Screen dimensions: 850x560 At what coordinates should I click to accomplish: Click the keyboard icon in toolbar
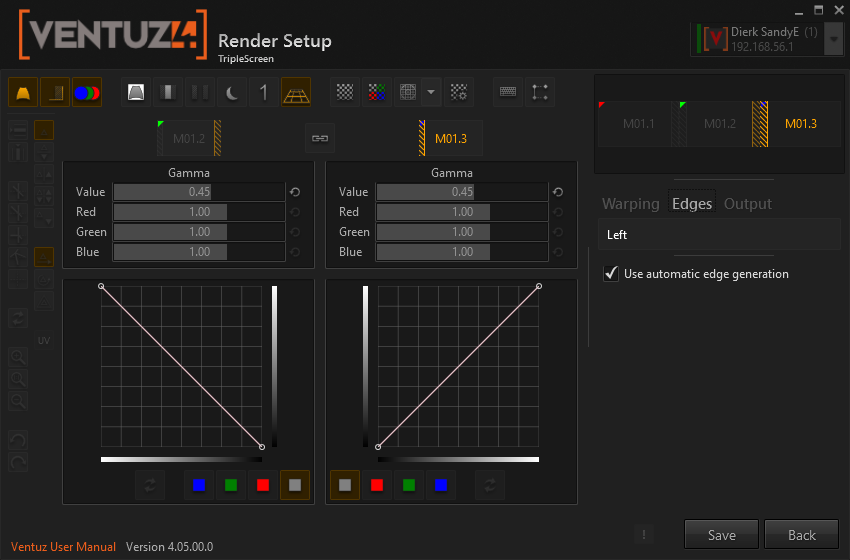click(x=508, y=93)
